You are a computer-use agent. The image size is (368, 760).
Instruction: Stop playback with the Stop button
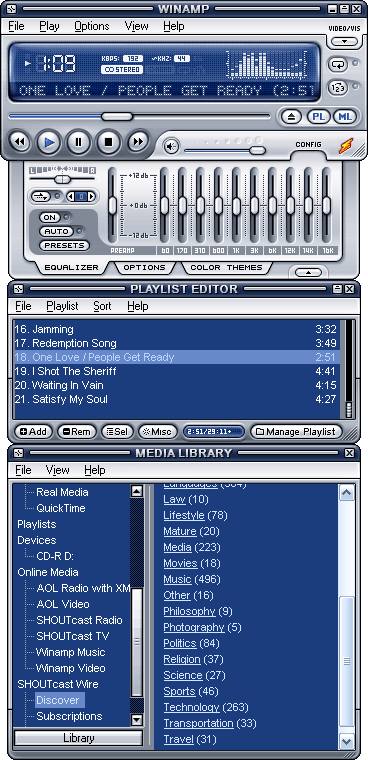point(108,142)
